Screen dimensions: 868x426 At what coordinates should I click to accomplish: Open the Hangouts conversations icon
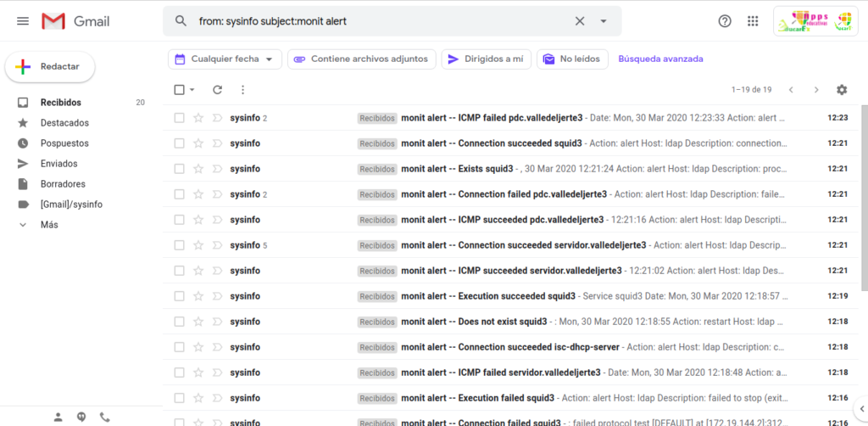(x=81, y=418)
